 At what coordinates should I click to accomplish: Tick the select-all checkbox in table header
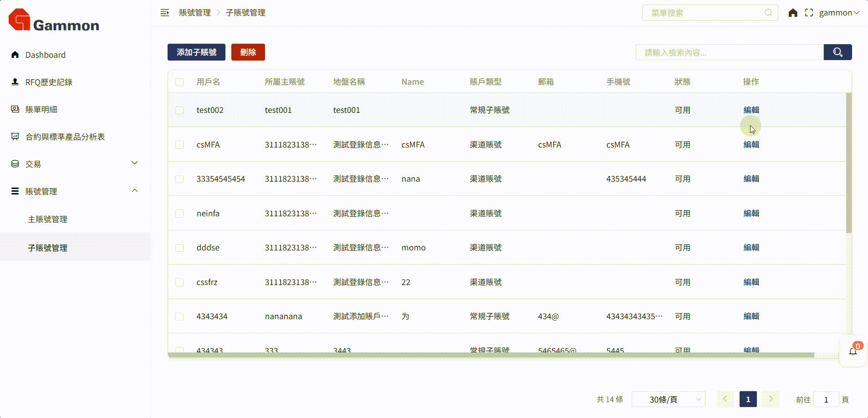coord(179,82)
